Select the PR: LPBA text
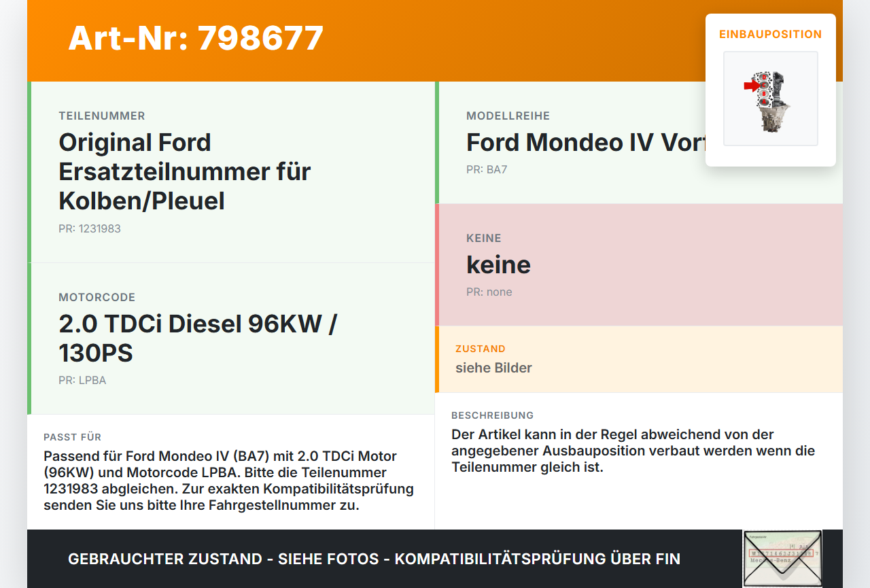The image size is (870, 588). click(x=82, y=380)
